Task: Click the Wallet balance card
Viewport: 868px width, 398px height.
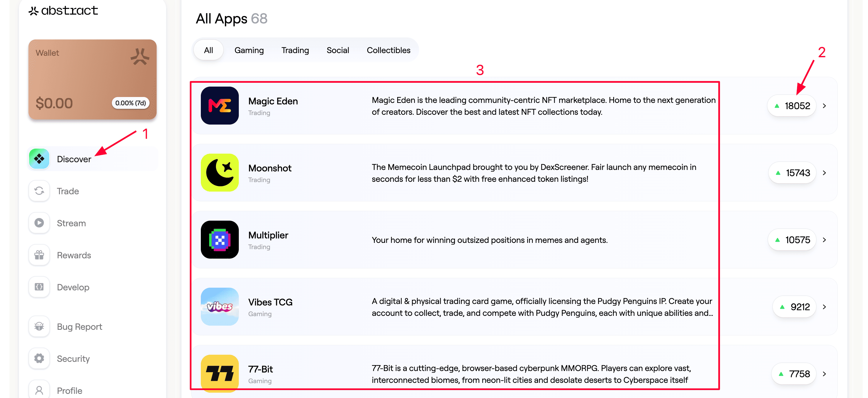Action: click(92, 79)
